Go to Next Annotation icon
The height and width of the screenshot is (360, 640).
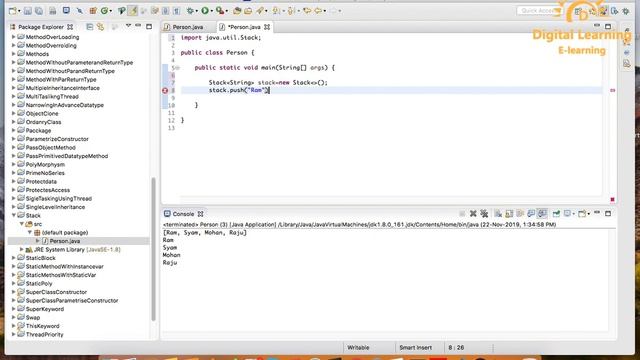coord(276,11)
